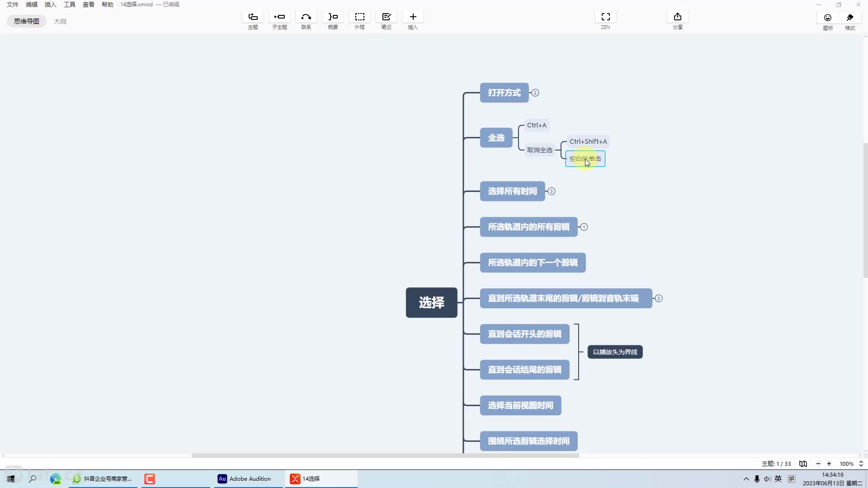This screenshot has width=868, height=488.
Task: Open zoom level stepper next to 100%
Action: coord(861,464)
